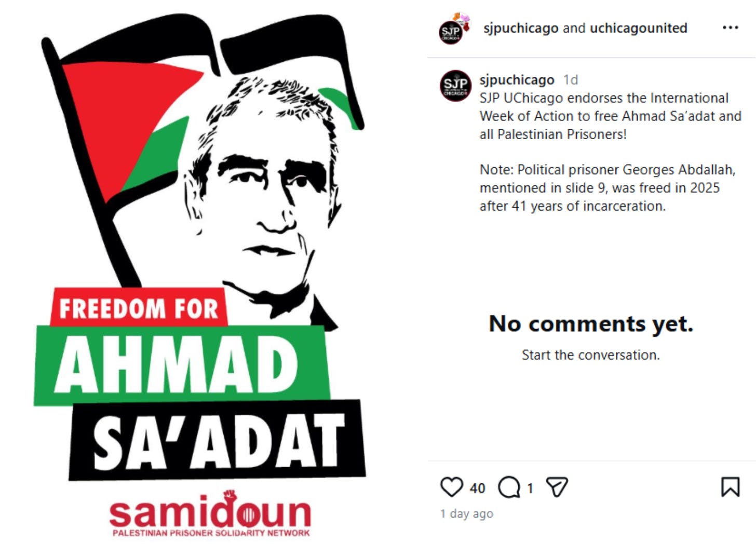Open the SJP profile picture in the header
The height and width of the screenshot is (544, 756).
tap(452, 30)
